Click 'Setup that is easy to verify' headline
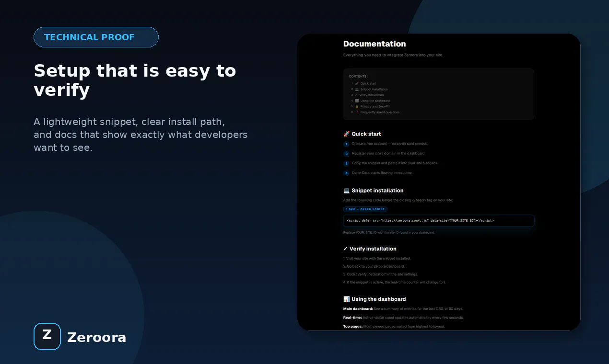The height and width of the screenshot is (364, 609). (135, 80)
